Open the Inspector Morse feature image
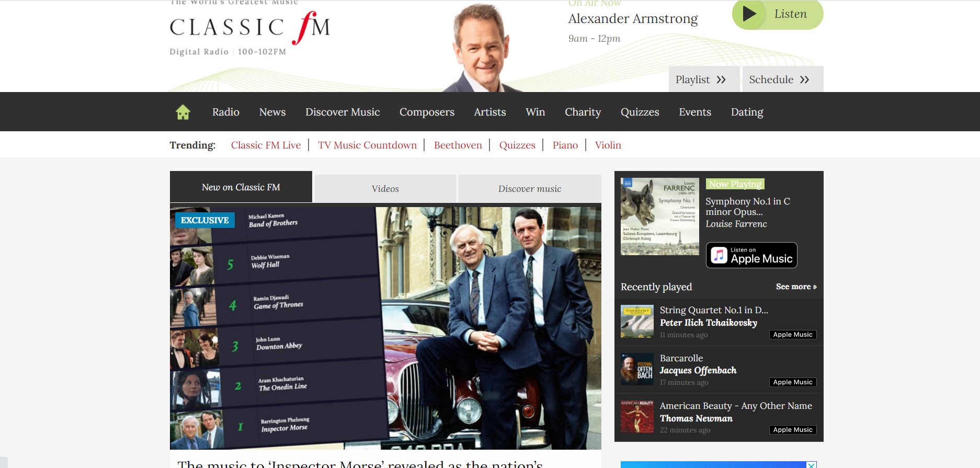The image size is (980, 468). [x=385, y=328]
